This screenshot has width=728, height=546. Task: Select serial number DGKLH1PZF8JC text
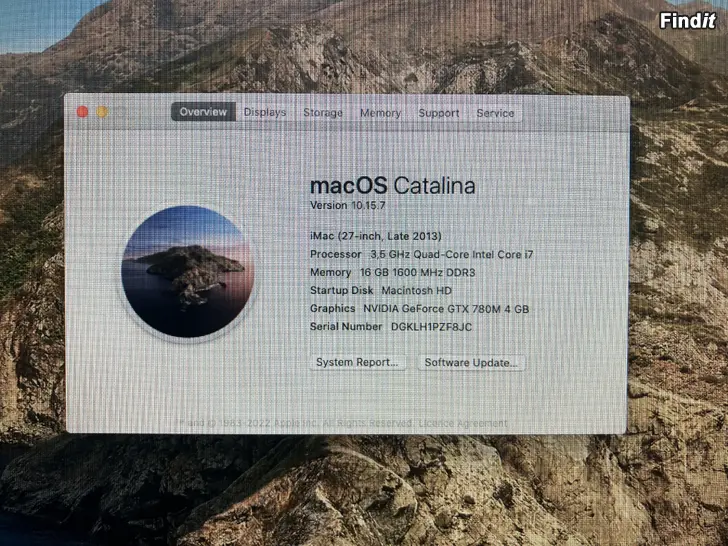[x=431, y=327]
